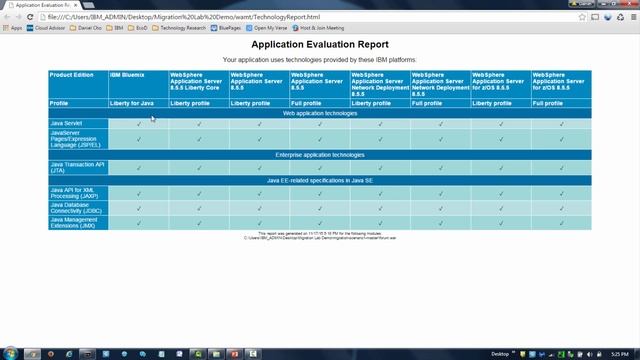Image resolution: width=640 pixels, height=360 pixels.
Task: Open Cloud Advisor bookmark
Action: tap(46, 28)
